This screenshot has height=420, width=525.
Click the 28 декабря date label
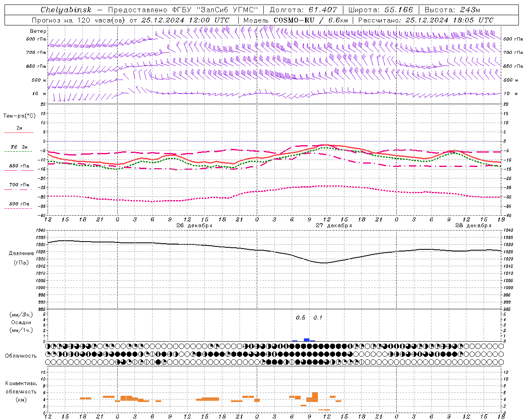(473, 226)
